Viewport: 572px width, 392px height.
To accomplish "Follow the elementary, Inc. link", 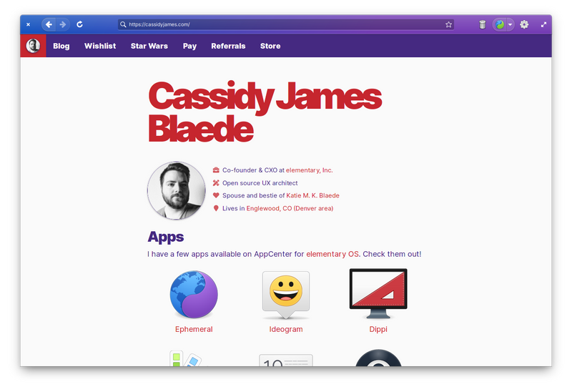I will click(x=310, y=170).
